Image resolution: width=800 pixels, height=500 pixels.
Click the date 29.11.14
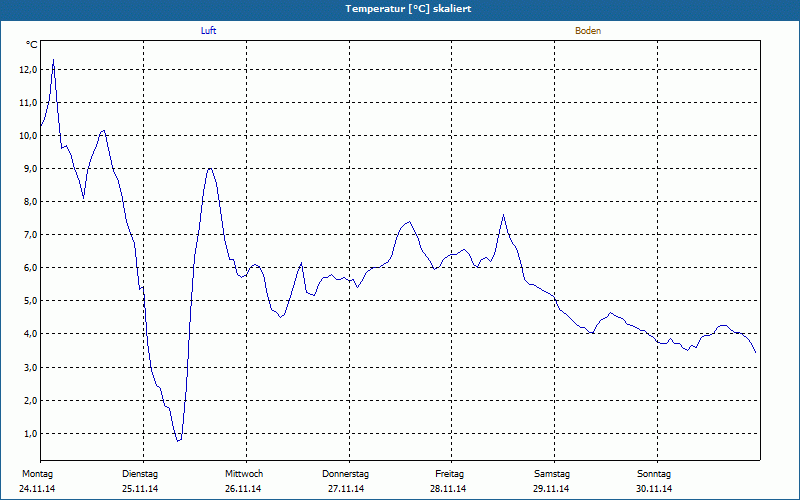(x=551, y=489)
